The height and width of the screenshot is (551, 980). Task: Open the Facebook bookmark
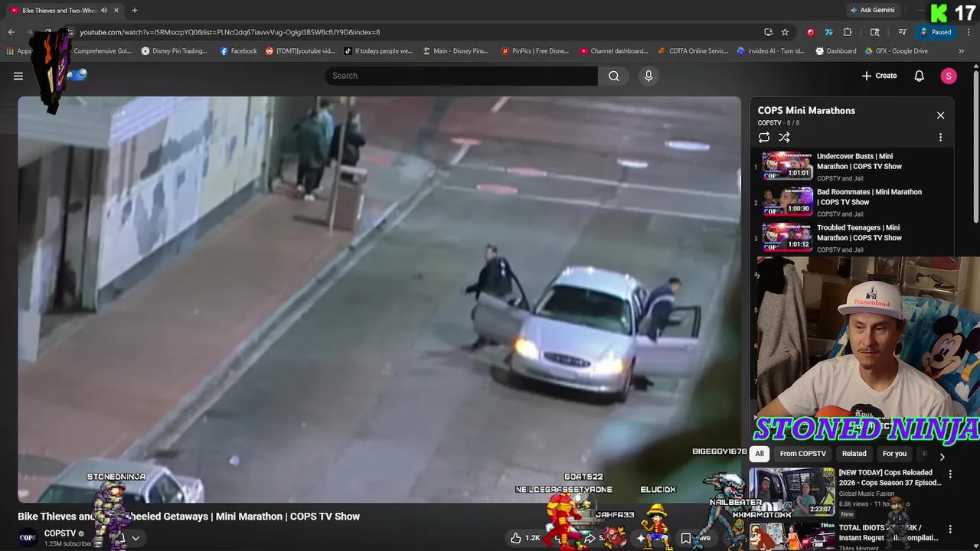pyautogui.click(x=239, y=51)
